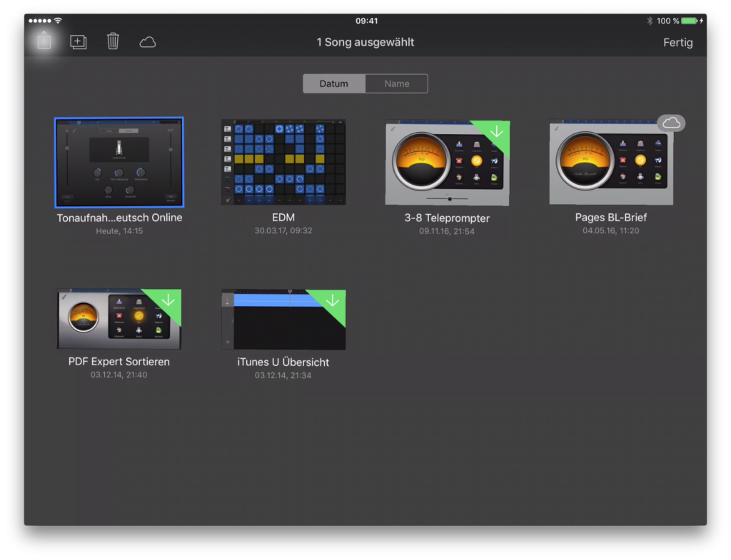Click the download arrow on iTunes U Übersicht
Screen dimensions: 731x560
pyautogui.click(x=333, y=302)
